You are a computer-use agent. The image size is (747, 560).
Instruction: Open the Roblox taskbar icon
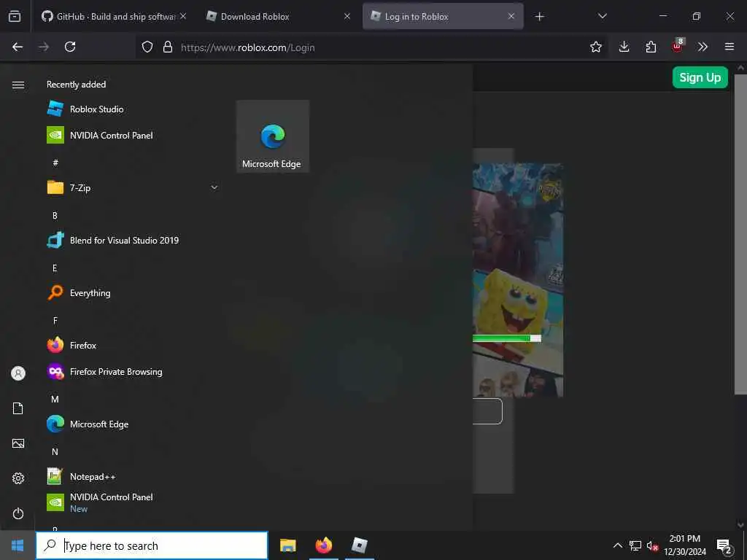(x=359, y=545)
